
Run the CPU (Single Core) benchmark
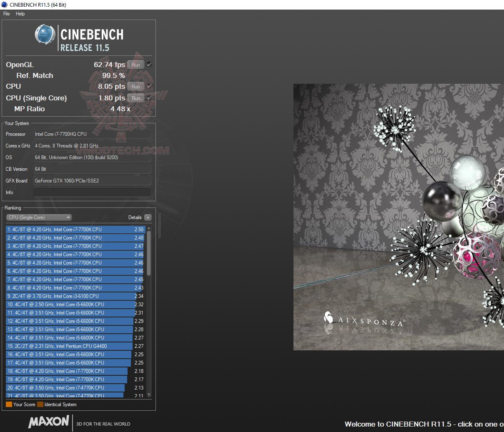[136, 98]
